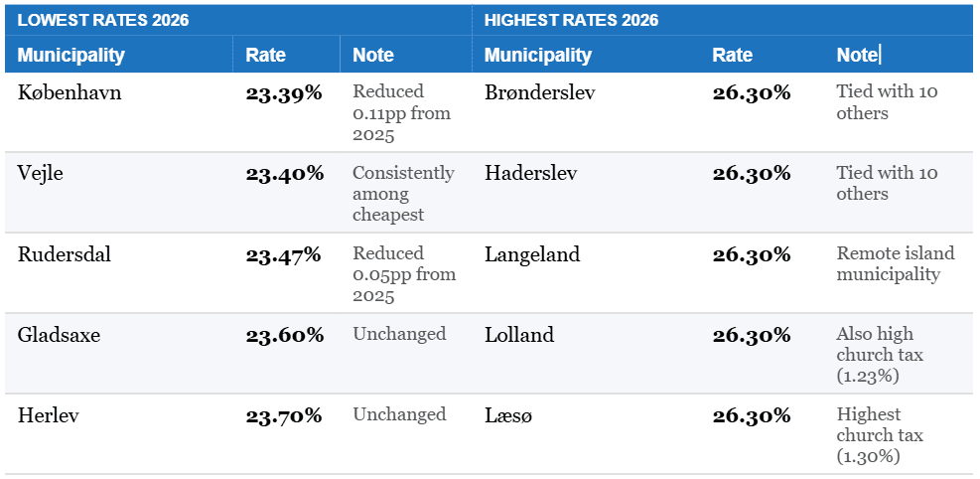
Task: Select the Vejle municipality cell
Action: (x=41, y=173)
